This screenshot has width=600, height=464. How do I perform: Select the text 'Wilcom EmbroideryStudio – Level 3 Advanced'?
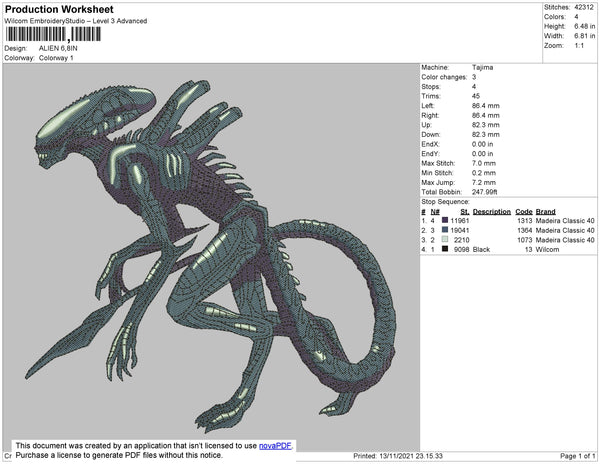(76, 21)
